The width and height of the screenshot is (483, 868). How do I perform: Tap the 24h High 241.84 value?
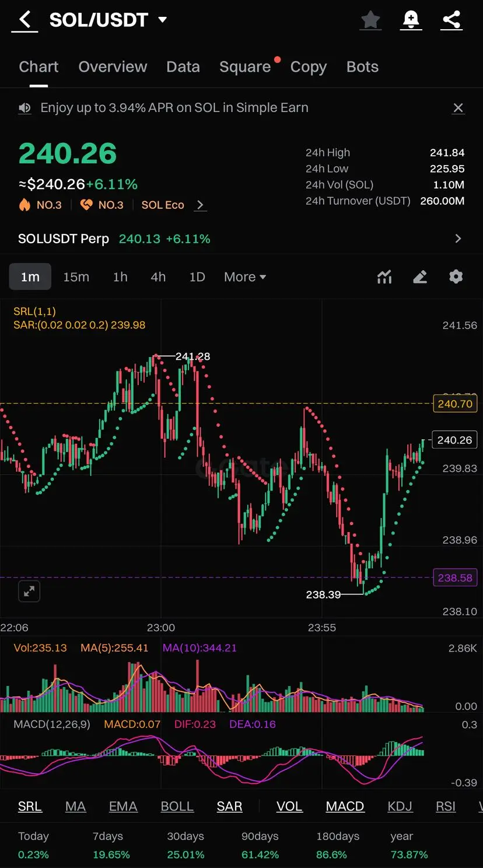pyautogui.click(x=447, y=153)
